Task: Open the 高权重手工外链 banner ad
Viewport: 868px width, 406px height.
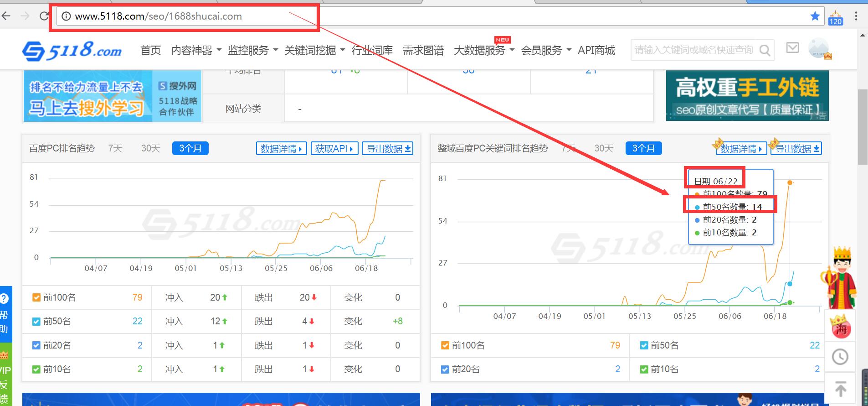Action: pyautogui.click(x=747, y=95)
